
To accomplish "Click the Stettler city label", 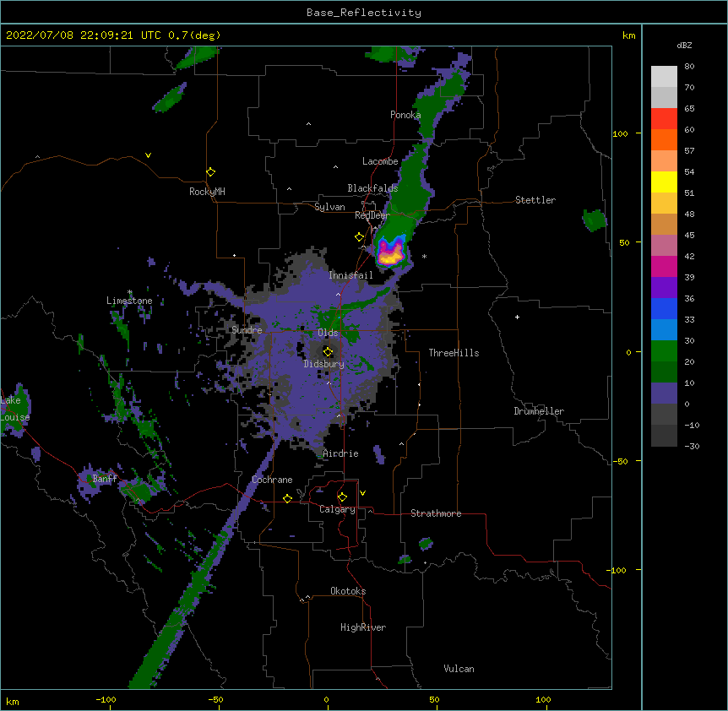I will click(x=535, y=200).
